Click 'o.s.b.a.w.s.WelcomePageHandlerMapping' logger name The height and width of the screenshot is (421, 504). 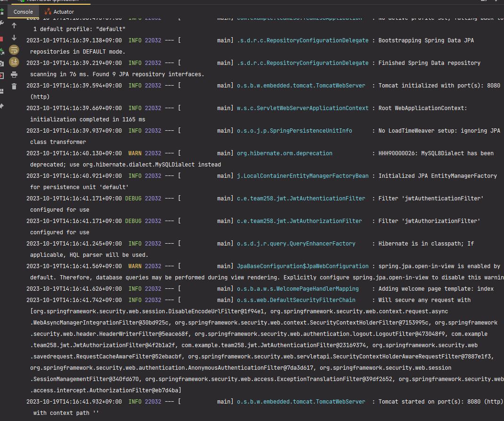(298, 289)
